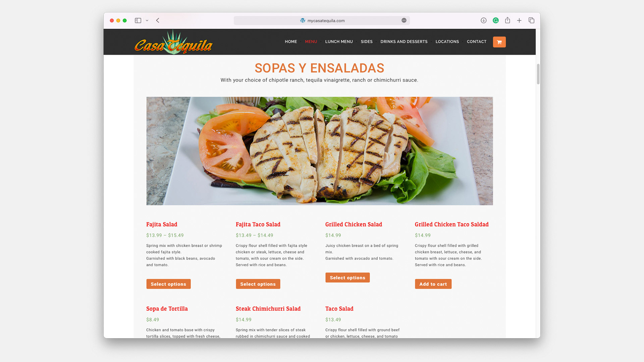644x362 pixels.
Task: Click the Casa Tequila logo
Action: coord(173,43)
